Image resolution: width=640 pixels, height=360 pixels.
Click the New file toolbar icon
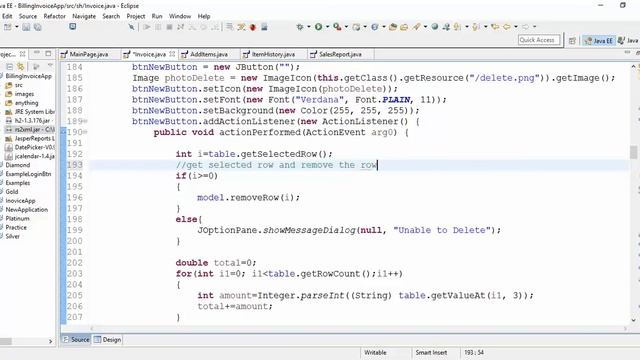[7, 27]
